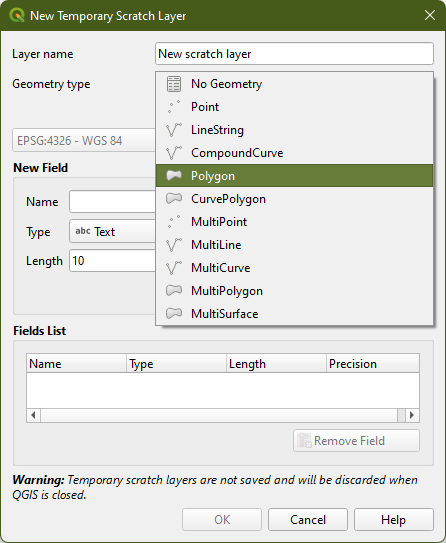Select MultiSurface geometry type
446x543 pixels.
294,314
